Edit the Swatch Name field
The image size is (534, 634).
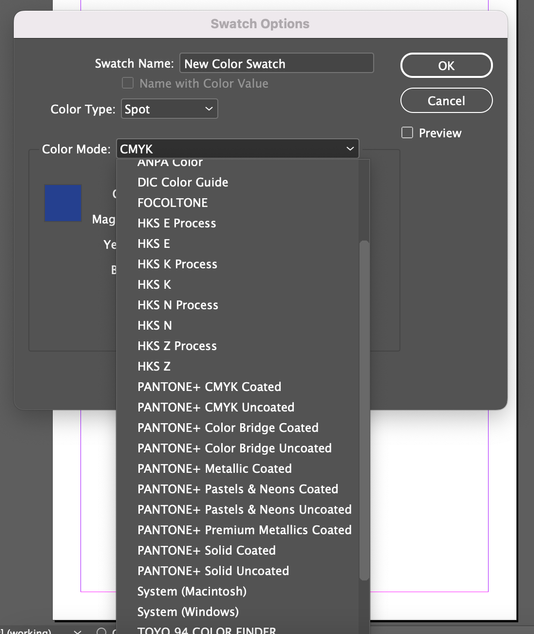point(276,63)
